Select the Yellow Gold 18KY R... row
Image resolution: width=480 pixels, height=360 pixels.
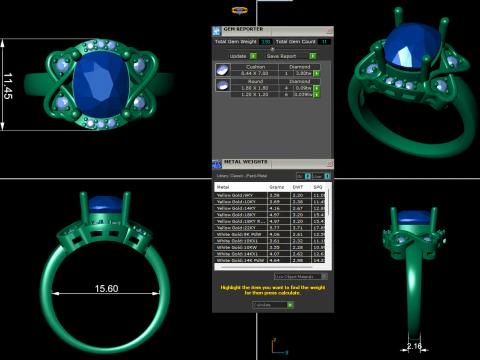pyautogui.click(x=270, y=221)
